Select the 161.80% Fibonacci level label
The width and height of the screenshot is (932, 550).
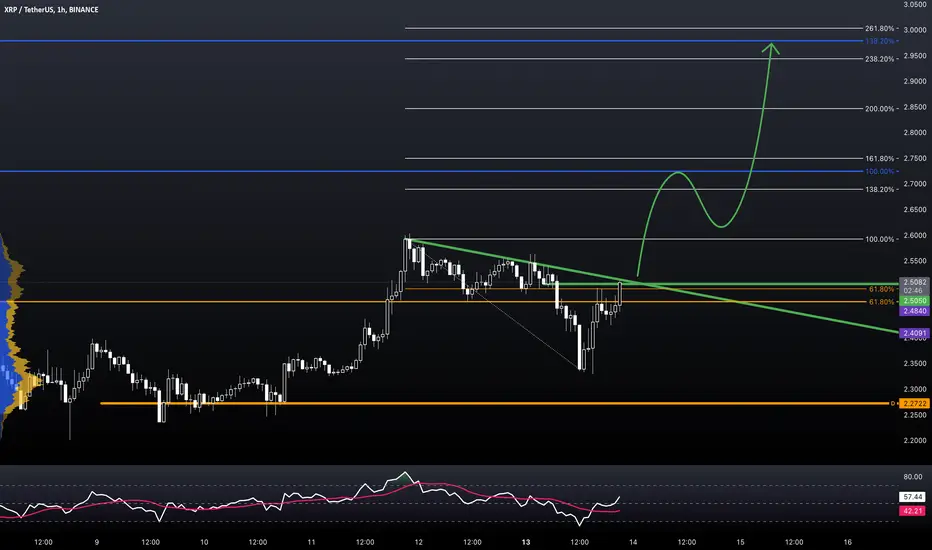click(880, 159)
